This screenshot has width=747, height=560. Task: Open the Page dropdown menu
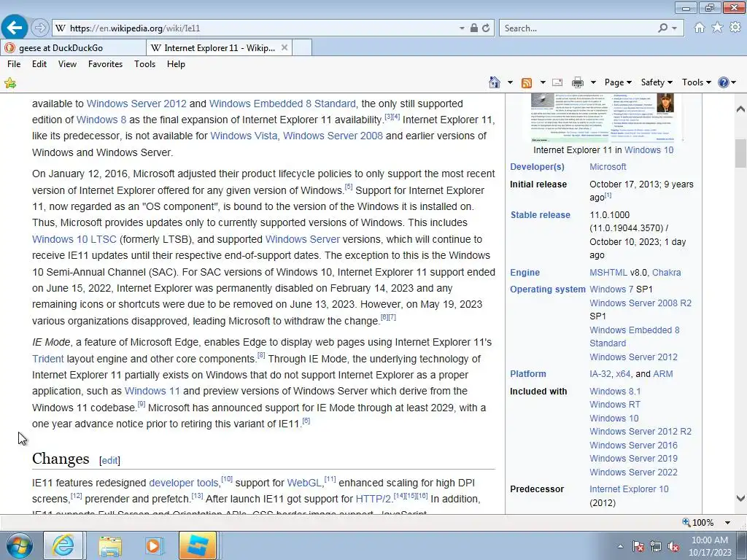coord(618,82)
